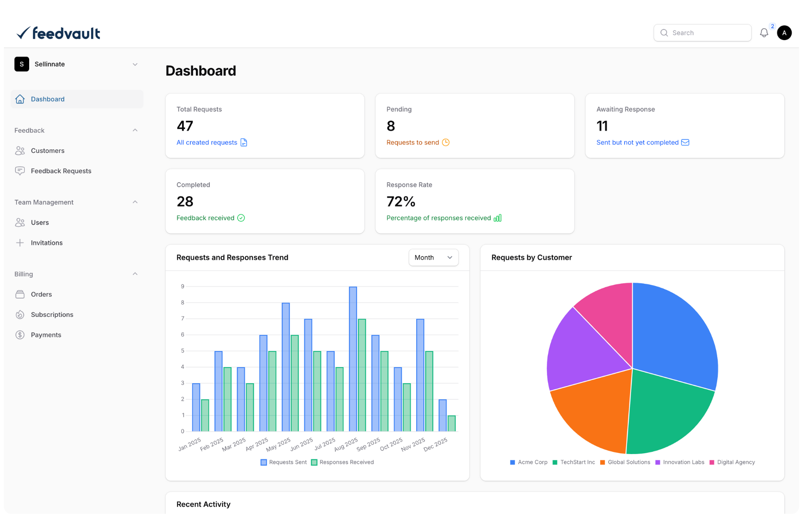
Task: Click the checkmark icon beside Feedback received
Action: tap(241, 218)
